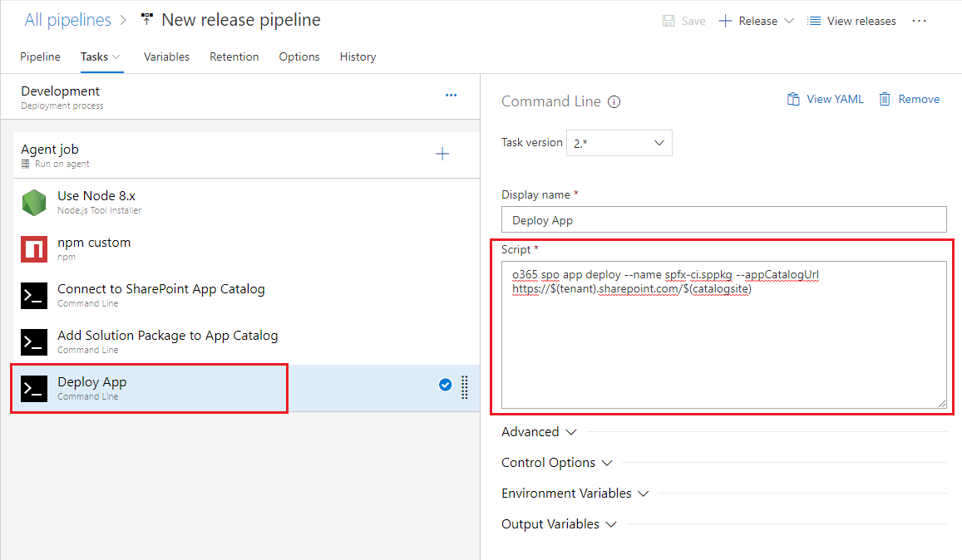The height and width of the screenshot is (560, 962).
Task: Click into the Display name field
Action: click(723, 220)
